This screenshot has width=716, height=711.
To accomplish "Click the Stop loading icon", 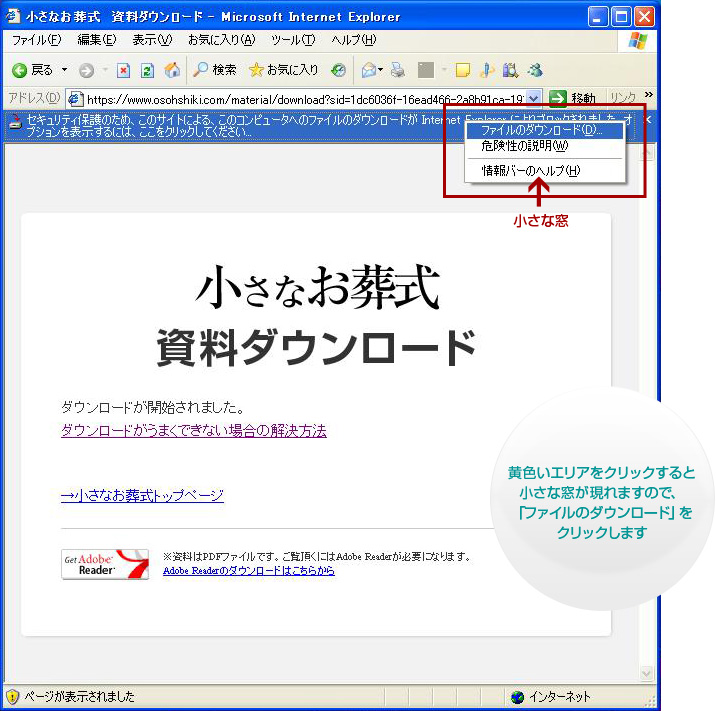I will pyautogui.click(x=123, y=70).
